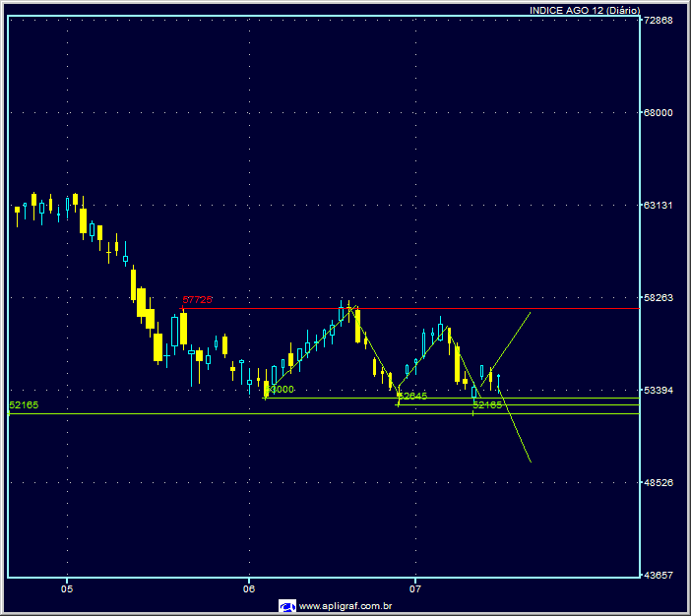Click the 07 month label on time axis

[415, 589]
